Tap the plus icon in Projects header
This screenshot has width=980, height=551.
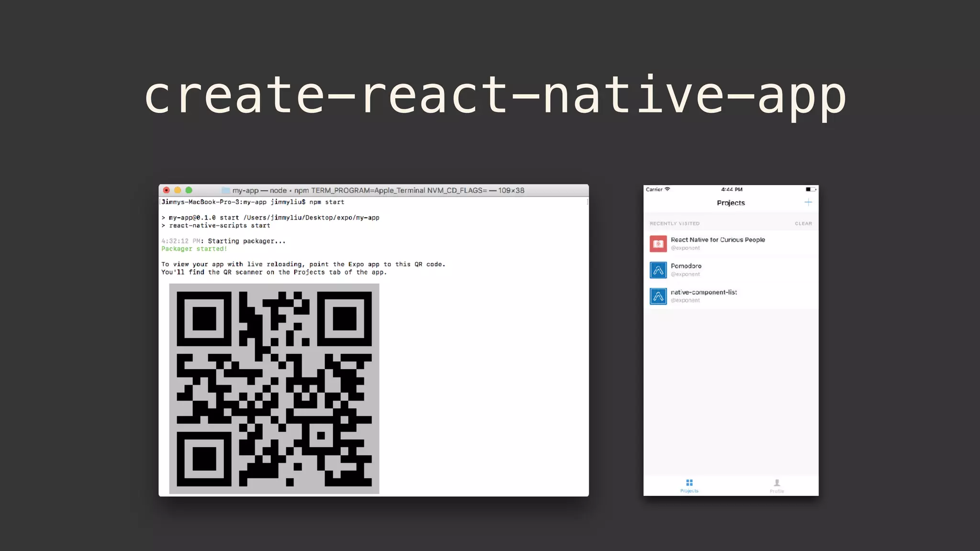[808, 202]
